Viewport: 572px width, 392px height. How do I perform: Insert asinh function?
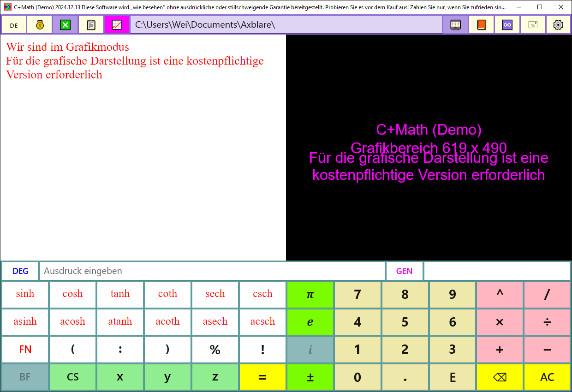point(25,322)
